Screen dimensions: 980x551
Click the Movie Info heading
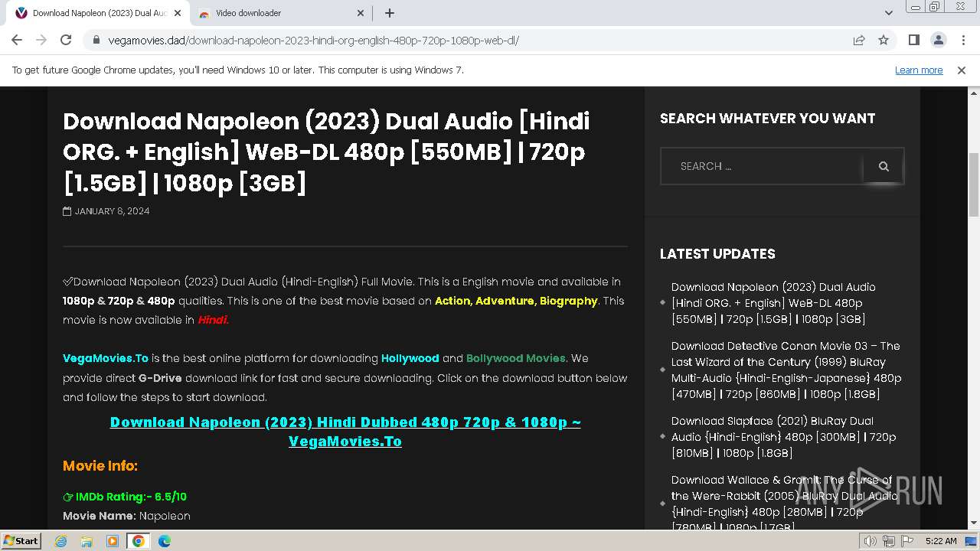click(x=100, y=465)
